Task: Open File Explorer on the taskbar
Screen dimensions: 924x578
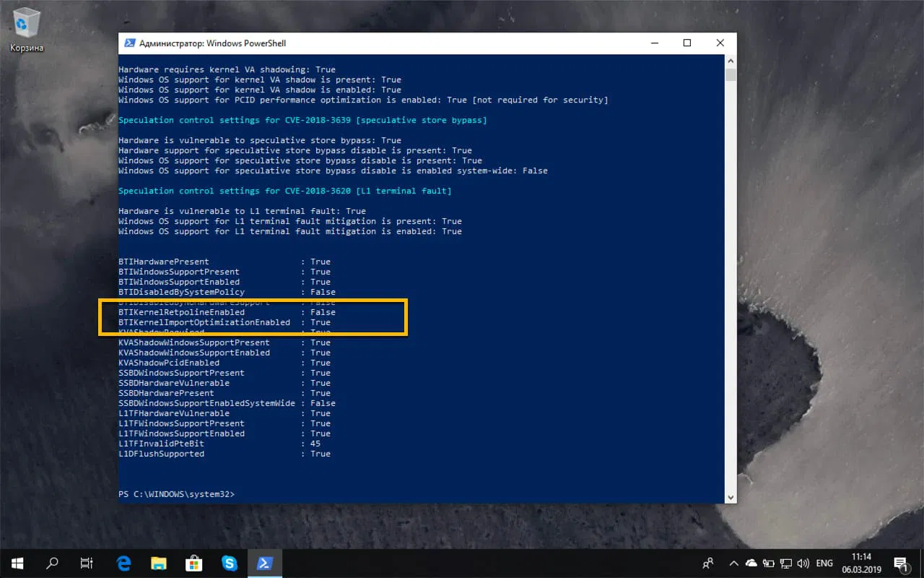Action: (158, 563)
